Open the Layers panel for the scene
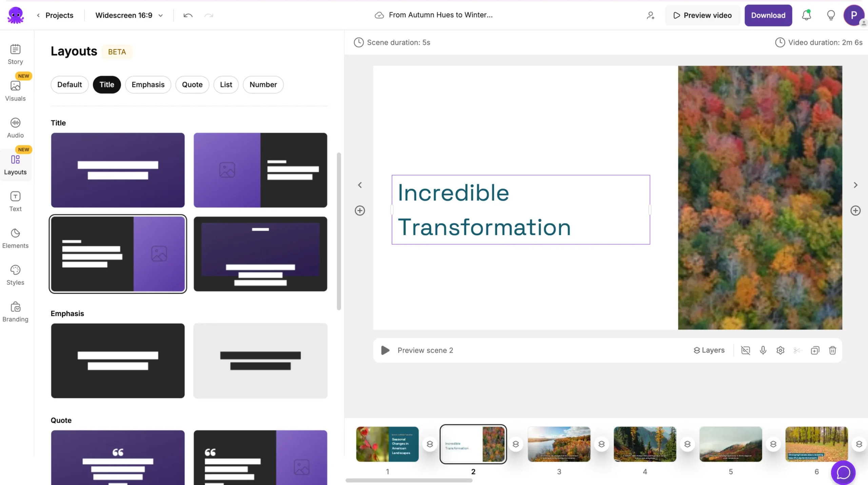 tap(709, 350)
